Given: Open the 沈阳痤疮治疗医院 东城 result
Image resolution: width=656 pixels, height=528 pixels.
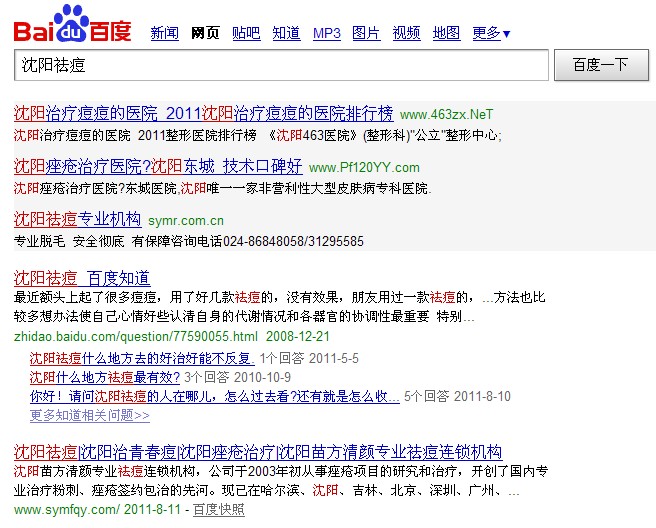Looking at the screenshot, I should pyautogui.click(x=158, y=165).
